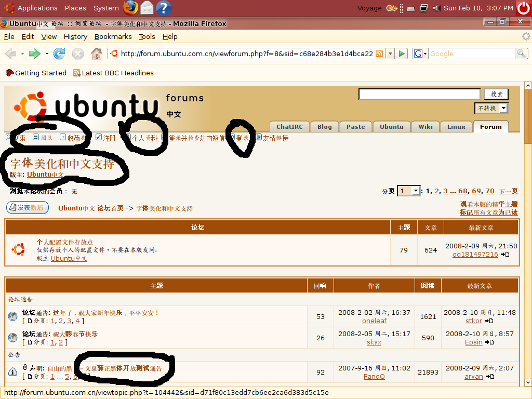Image resolution: width=532 pixels, height=399 pixels.
Task: Click the keyboard indicator icon in panel
Action: [411, 8]
